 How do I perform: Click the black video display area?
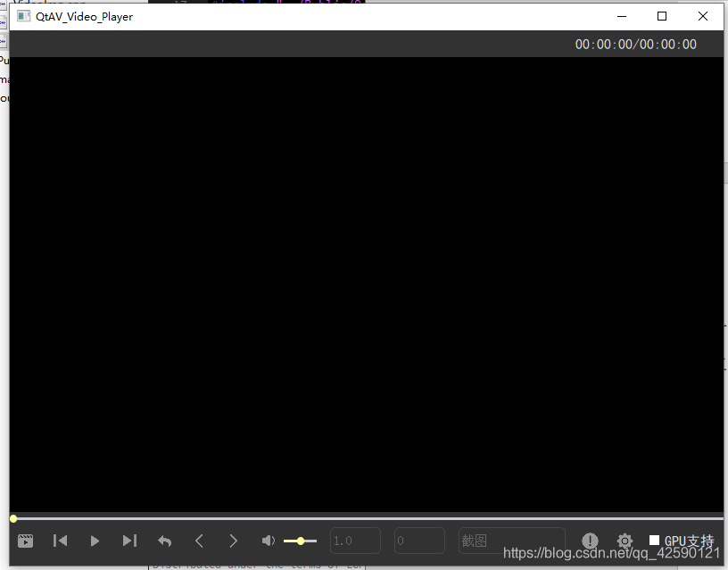(367, 285)
